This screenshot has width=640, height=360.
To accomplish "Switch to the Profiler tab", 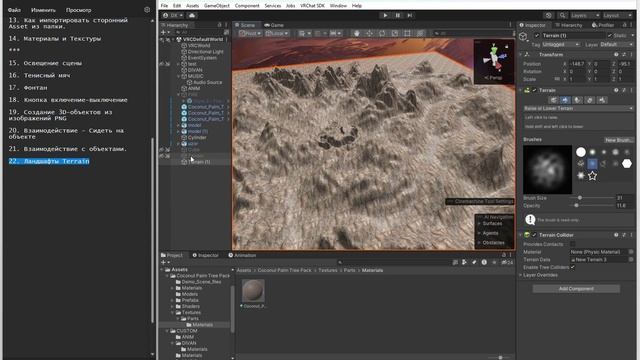I will [603, 25].
